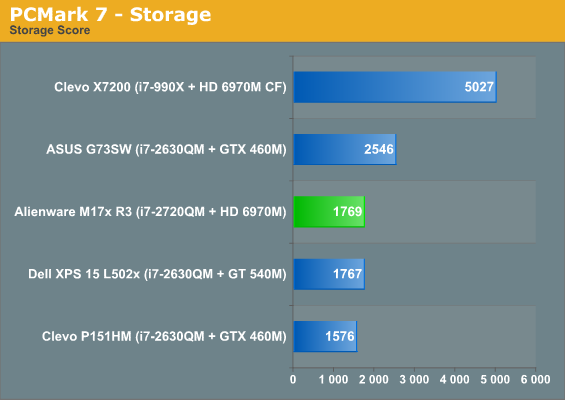Click the Clevo P151HM label text

coord(164,337)
